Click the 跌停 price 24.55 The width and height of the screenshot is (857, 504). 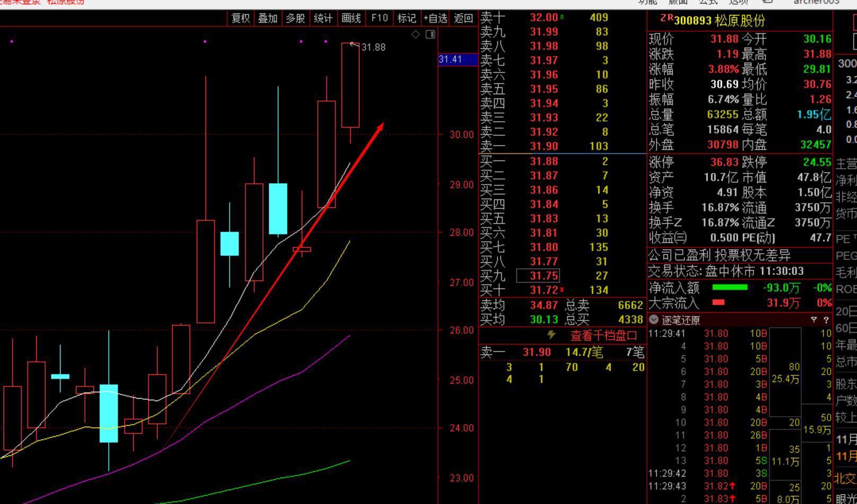tap(817, 162)
